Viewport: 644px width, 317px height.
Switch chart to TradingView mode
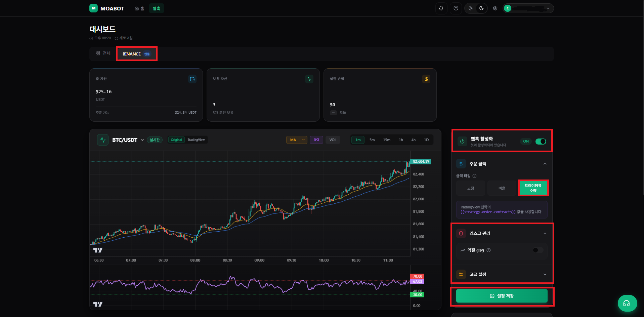coord(196,140)
